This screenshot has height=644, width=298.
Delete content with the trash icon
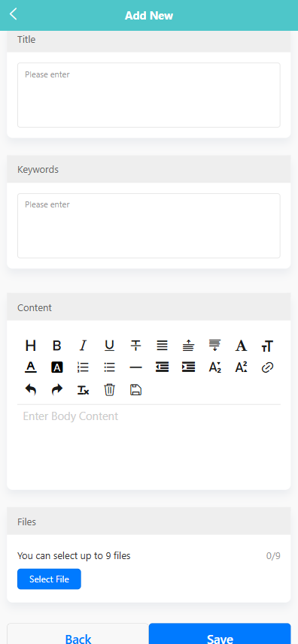point(109,389)
